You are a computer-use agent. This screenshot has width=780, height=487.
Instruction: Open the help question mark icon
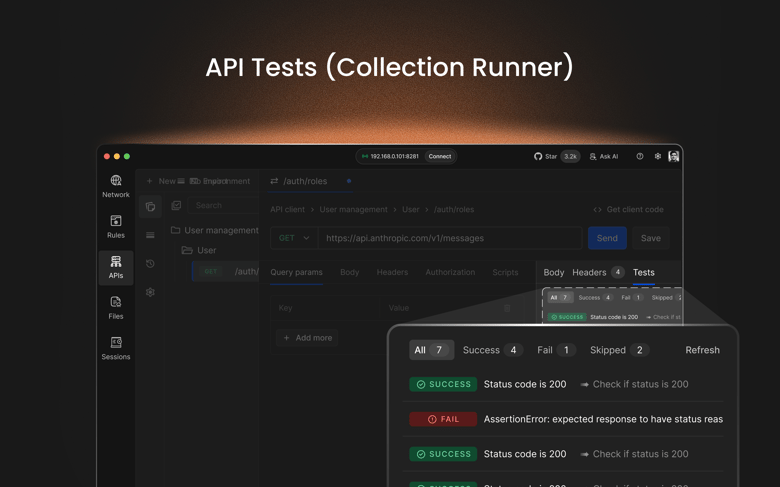(640, 157)
